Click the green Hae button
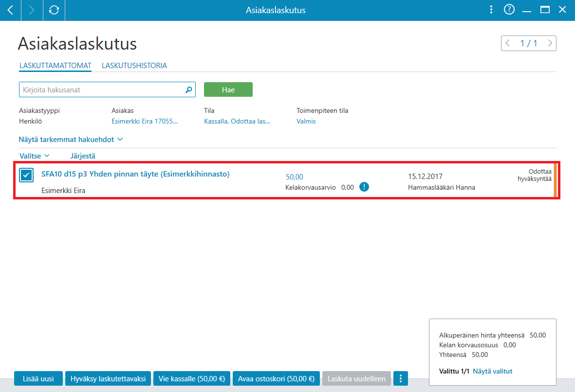The image size is (575, 392). pyautogui.click(x=228, y=90)
